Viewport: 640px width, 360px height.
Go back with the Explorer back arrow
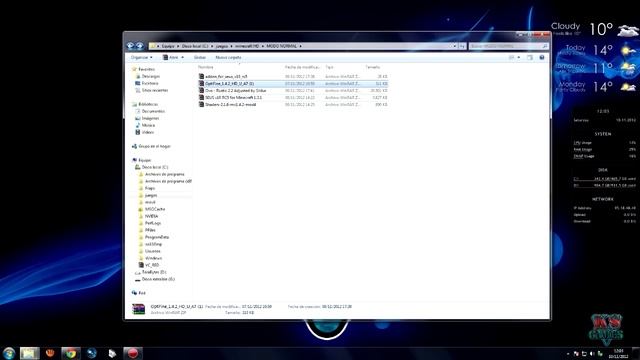[130, 46]
